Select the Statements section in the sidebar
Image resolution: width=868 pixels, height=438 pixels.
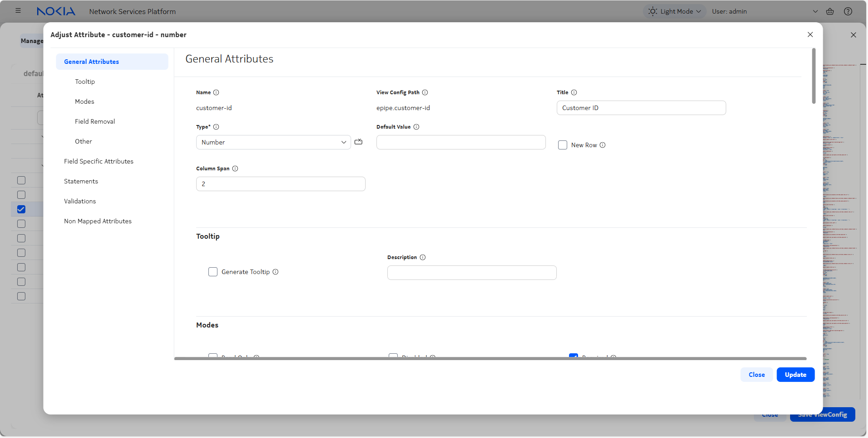(81, 181)
